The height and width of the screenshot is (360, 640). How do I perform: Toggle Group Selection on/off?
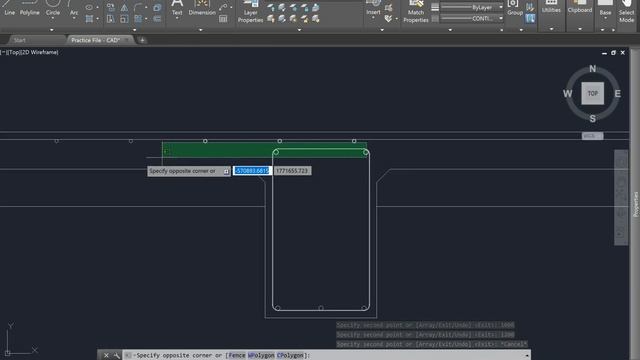[530, 18]
